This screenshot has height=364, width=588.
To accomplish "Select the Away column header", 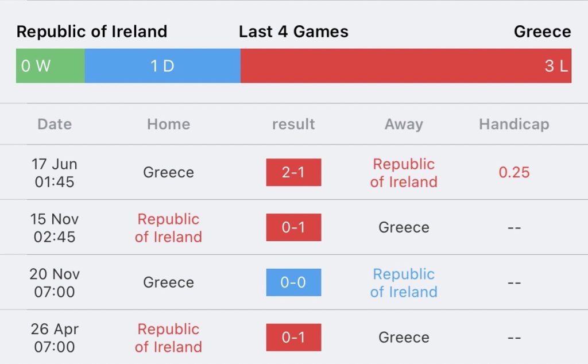I will pyautogui.click(x=404, y=124).
